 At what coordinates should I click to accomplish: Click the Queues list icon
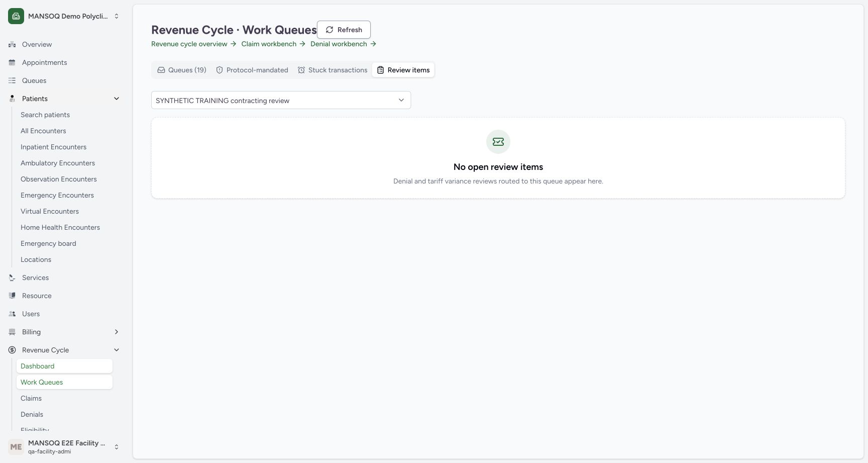[12, 80]
